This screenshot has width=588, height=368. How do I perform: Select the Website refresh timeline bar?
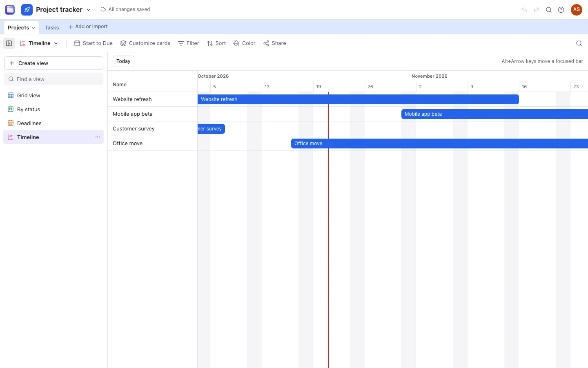click(358, 99)
